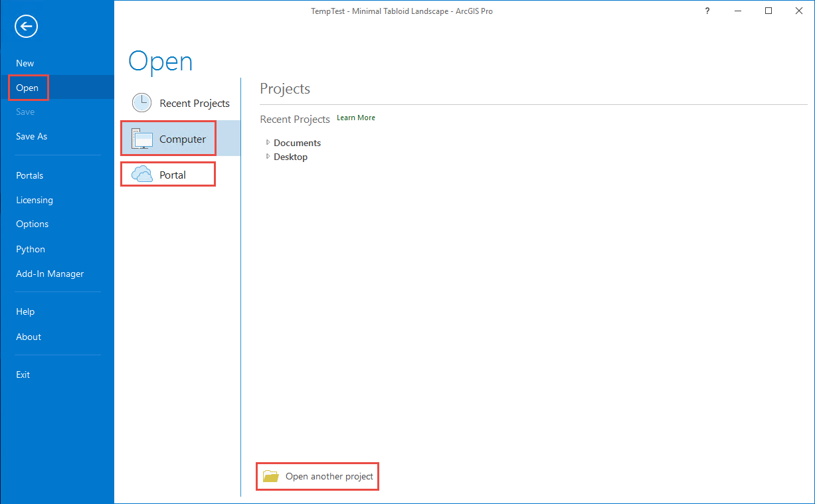Close the ArcGIS Pro window
Image resolution: width=815 pixels, height=504 pixels.
click(799, 11)
